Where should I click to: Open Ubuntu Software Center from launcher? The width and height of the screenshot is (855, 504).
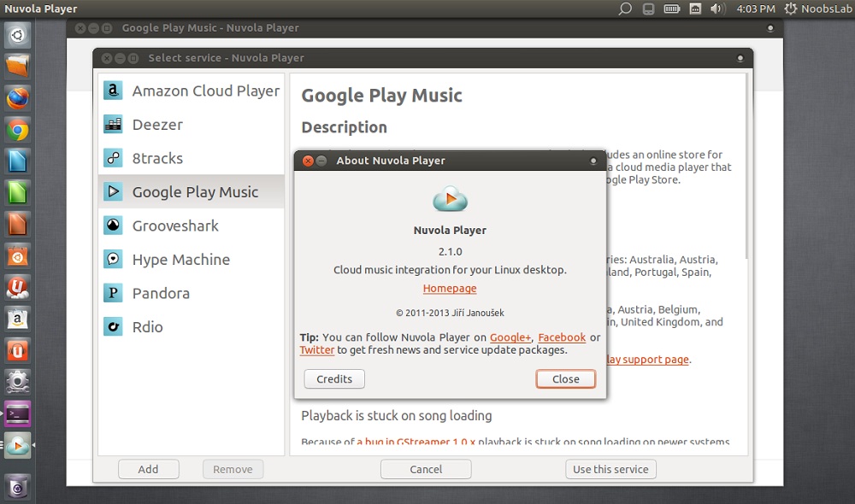click(17, 256)
